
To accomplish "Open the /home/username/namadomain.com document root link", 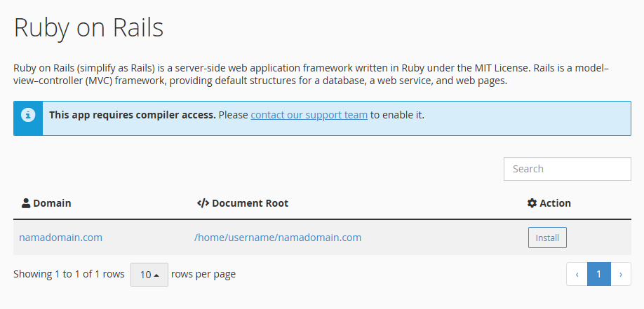I will tap(278, 238).
